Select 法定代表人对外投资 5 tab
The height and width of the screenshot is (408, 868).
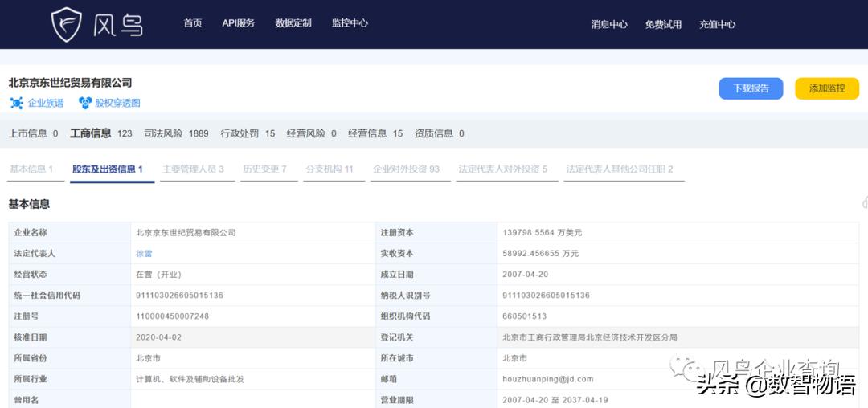[x=502, y=169]
